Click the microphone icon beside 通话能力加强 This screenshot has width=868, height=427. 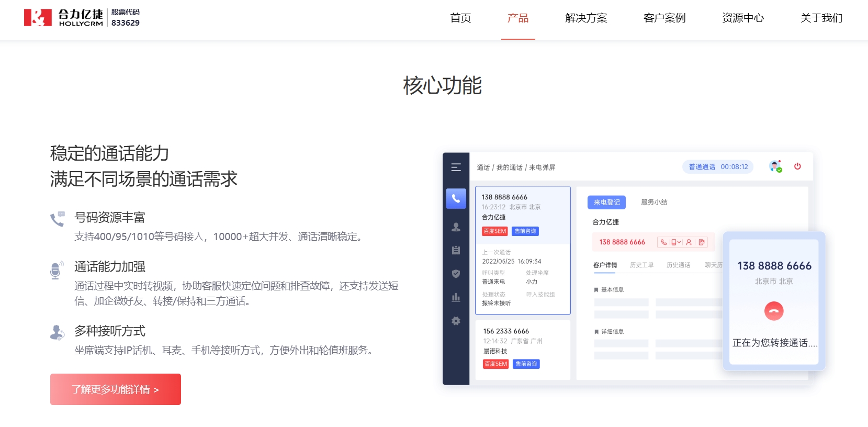pos(57,270)
